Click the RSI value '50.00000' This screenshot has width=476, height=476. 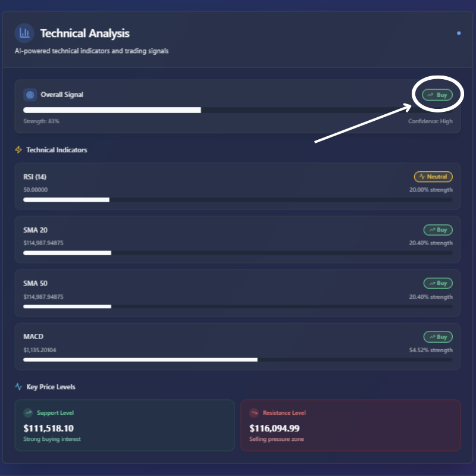[36, 190]
